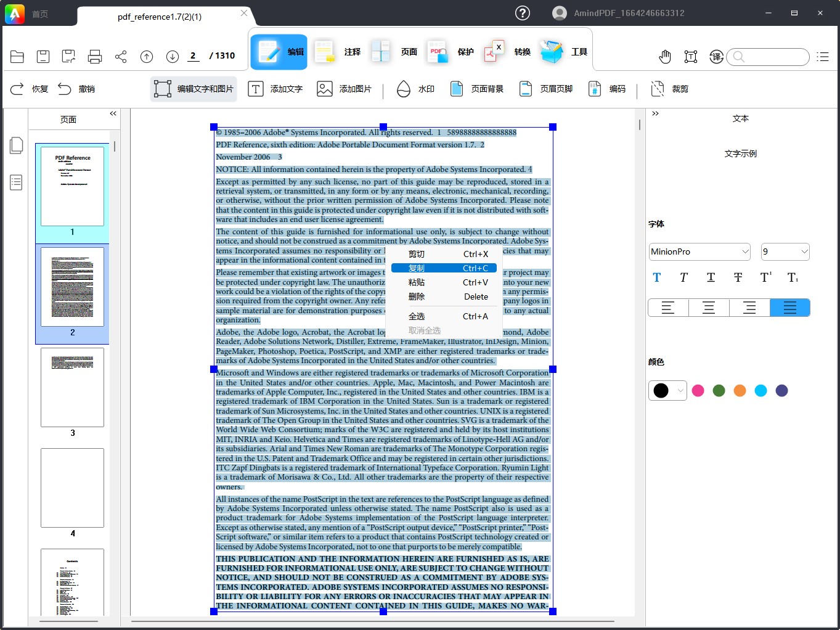Choose 粘贴 from the context menu

(x=444, y=282)
